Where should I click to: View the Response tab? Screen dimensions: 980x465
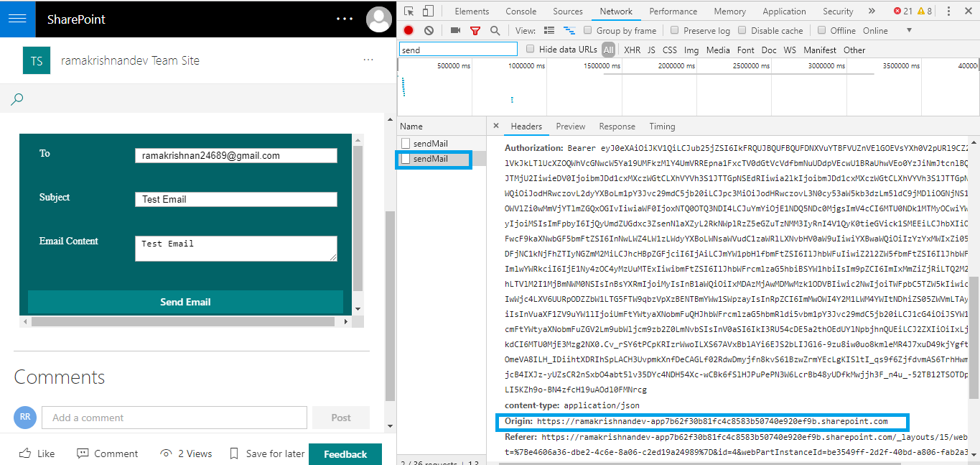tap(617, 126)
